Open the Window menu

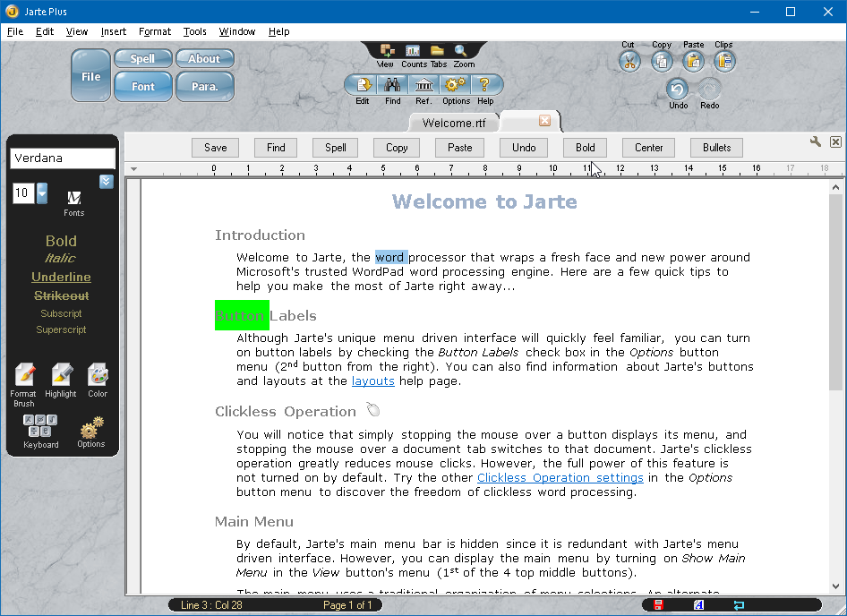(x=237, y=31)
